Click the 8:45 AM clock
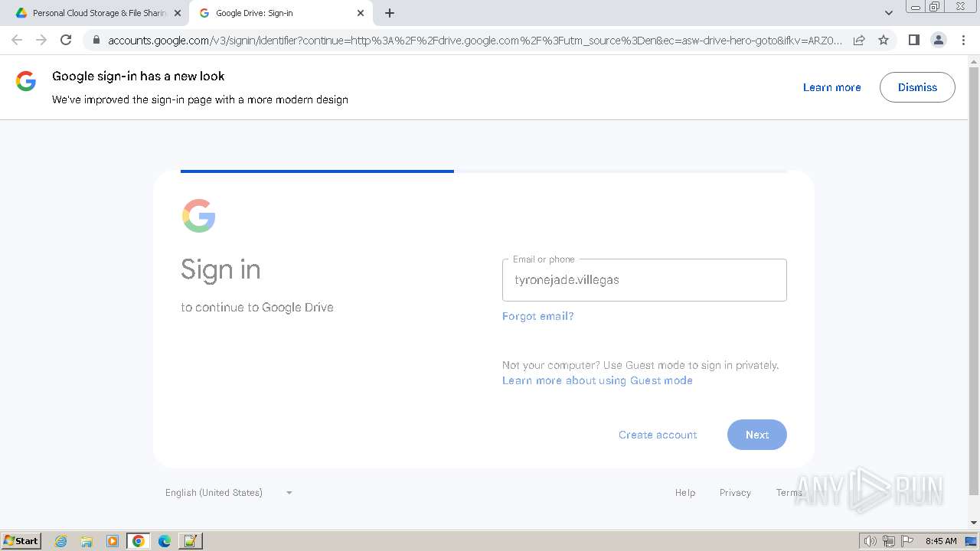The image size is (980, 551). point(941,541)
